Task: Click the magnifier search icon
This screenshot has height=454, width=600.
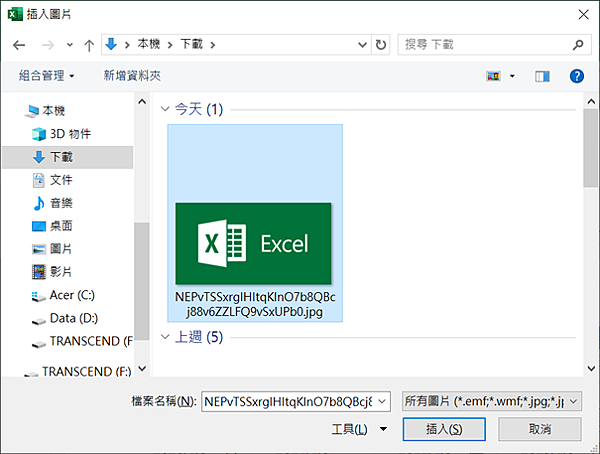Action: [x=578, y=45]
